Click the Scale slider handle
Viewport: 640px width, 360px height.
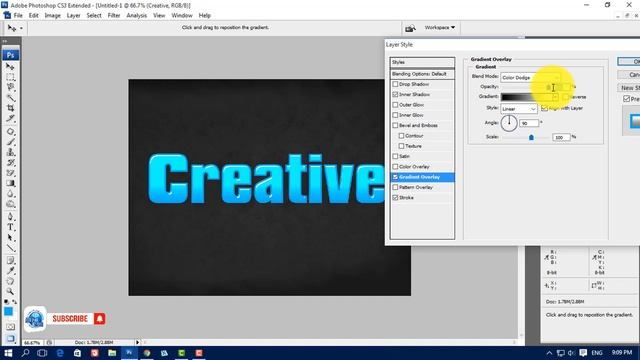click(x=531, y=138)
